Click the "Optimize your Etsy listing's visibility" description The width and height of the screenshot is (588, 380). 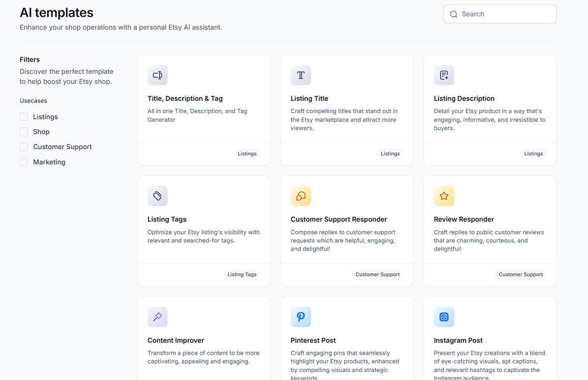(x=204, y=237)
